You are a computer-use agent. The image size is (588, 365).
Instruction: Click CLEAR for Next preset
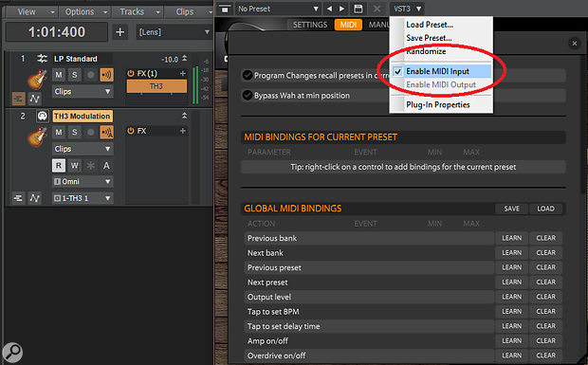coord(545,283)
